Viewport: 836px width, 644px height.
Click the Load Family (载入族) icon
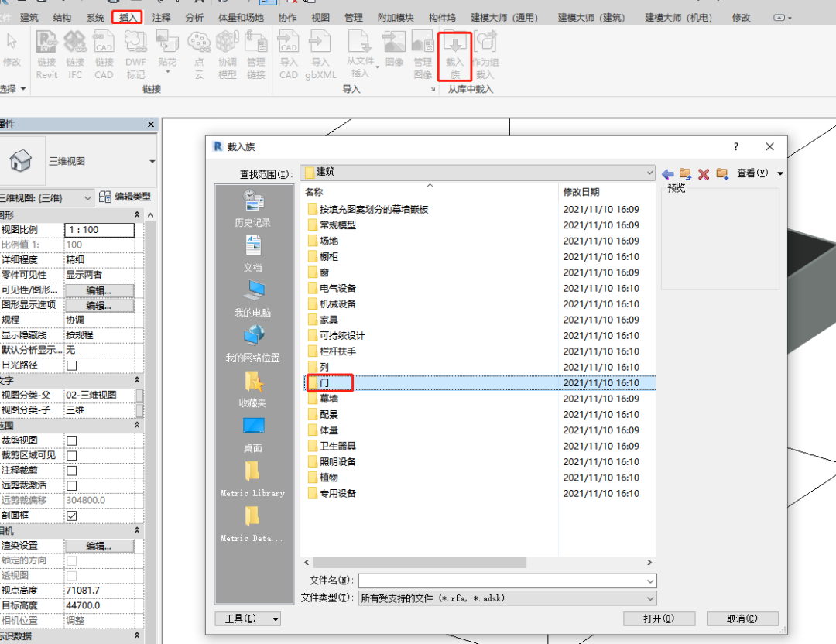point(455,56)
